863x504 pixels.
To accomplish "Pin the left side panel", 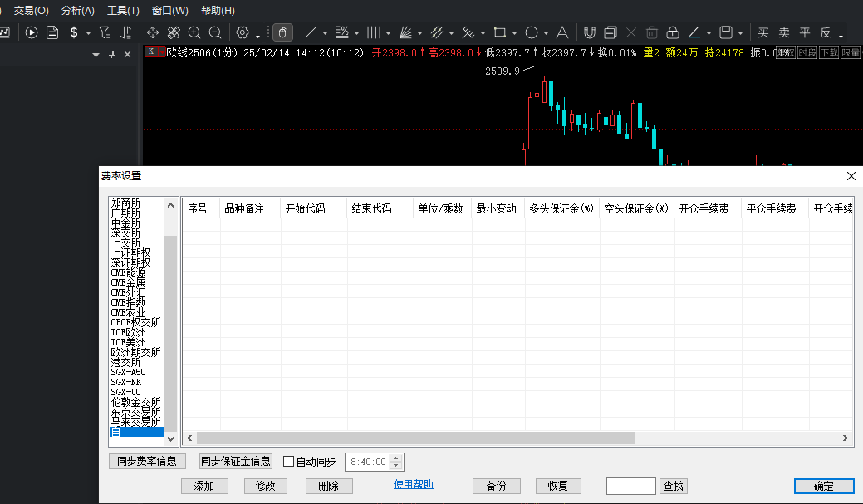I will [x=112, y=54].
